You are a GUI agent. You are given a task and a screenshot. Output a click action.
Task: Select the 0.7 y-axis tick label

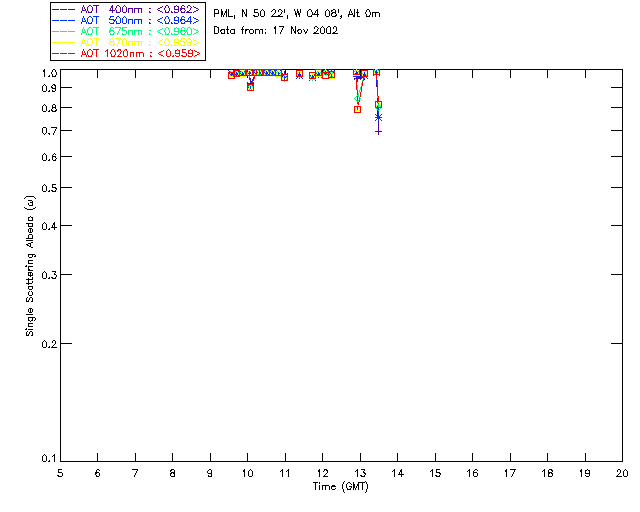click(49, 131)
